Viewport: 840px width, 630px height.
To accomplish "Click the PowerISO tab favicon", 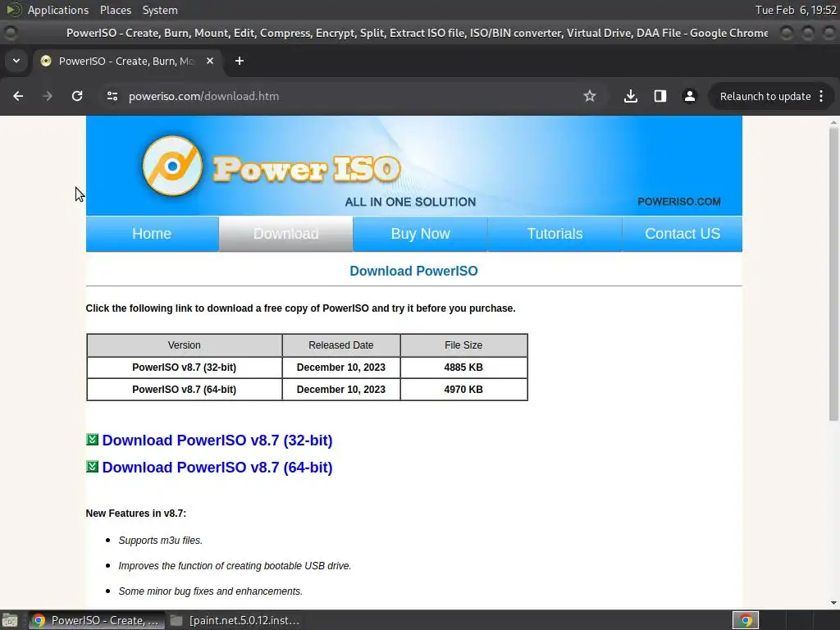I will tap(46, 61).
